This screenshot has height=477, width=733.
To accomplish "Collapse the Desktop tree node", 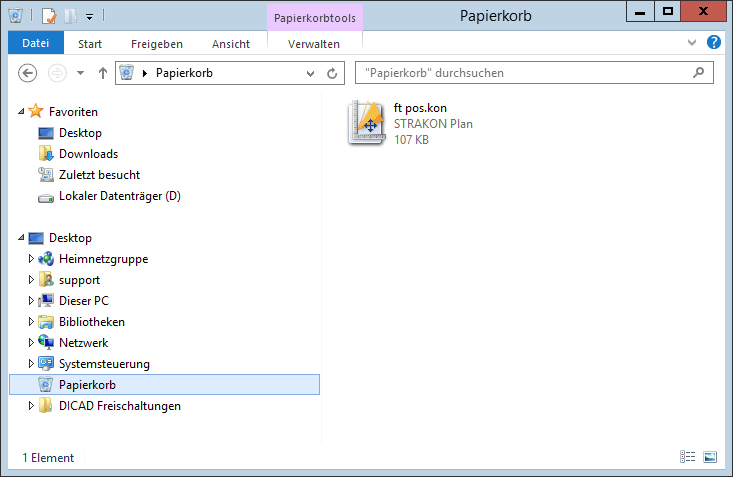I will point(21,238).
